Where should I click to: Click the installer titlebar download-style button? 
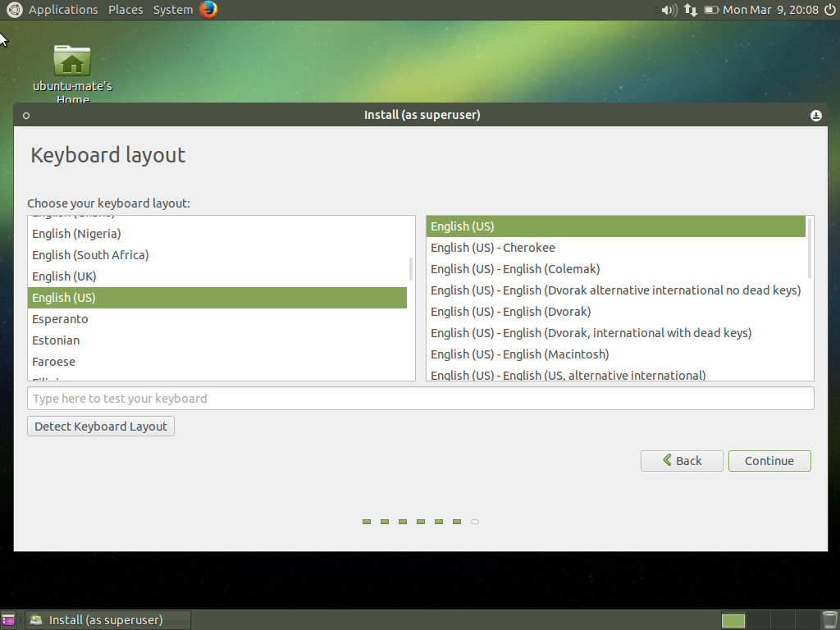[816, 115]
